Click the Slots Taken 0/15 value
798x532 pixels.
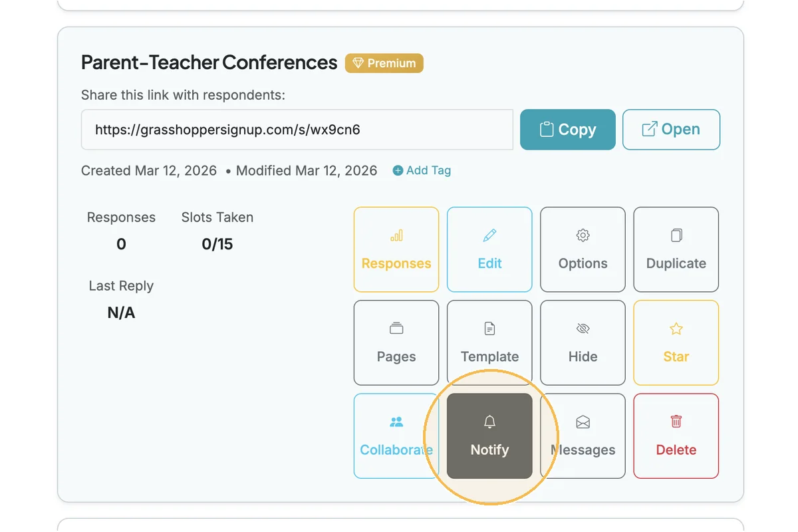coord(217,244)
